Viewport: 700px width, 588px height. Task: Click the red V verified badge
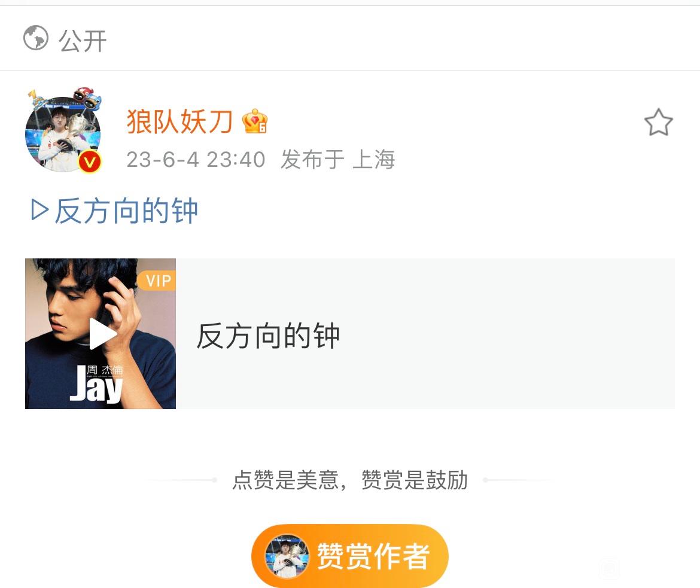(x=90, y=162)
